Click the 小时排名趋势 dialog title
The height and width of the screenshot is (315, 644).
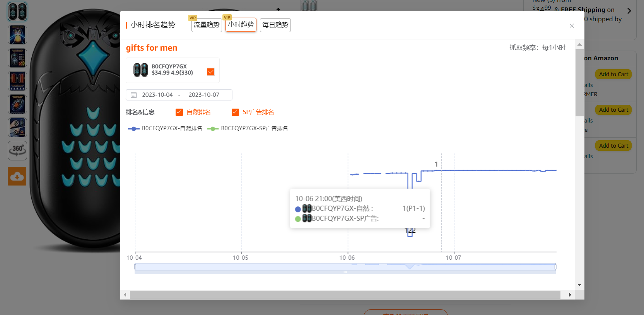coord(153,25)
